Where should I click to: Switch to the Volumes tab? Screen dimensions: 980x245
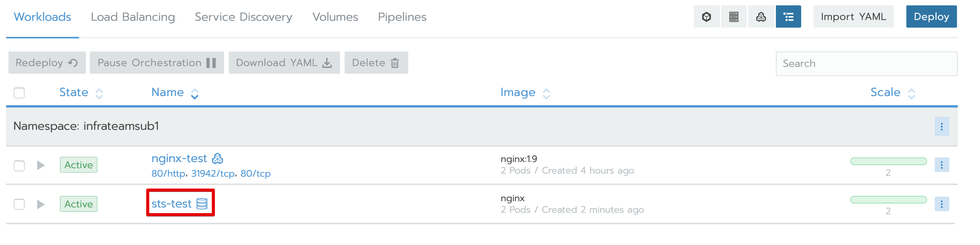click(x=335, y=17)
